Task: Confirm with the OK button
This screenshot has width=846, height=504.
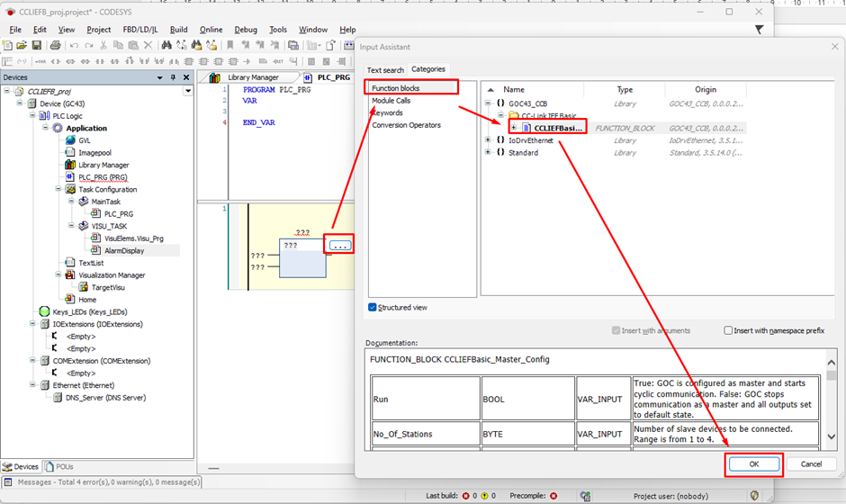Action: click(x=753, y=464)
